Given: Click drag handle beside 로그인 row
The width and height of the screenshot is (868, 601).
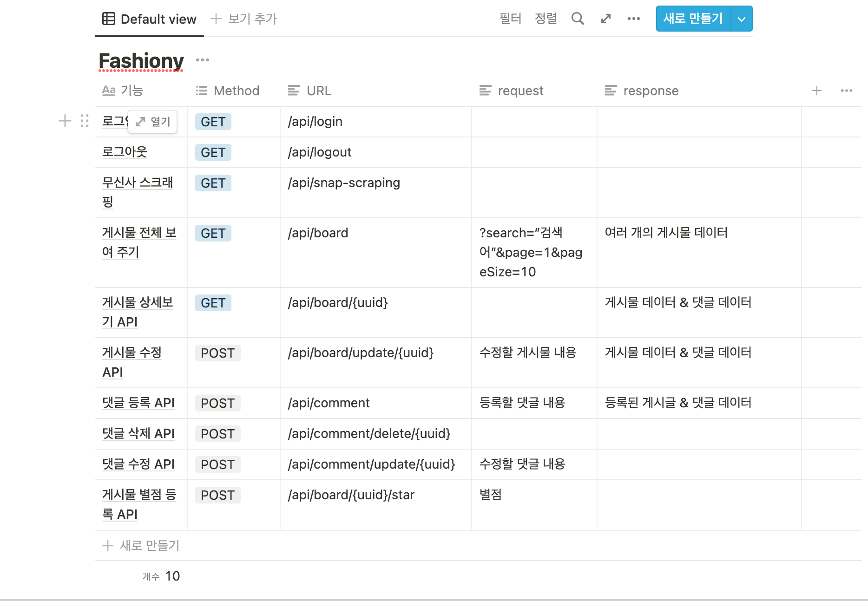Looking at the screenshot, I should point(85,121).
